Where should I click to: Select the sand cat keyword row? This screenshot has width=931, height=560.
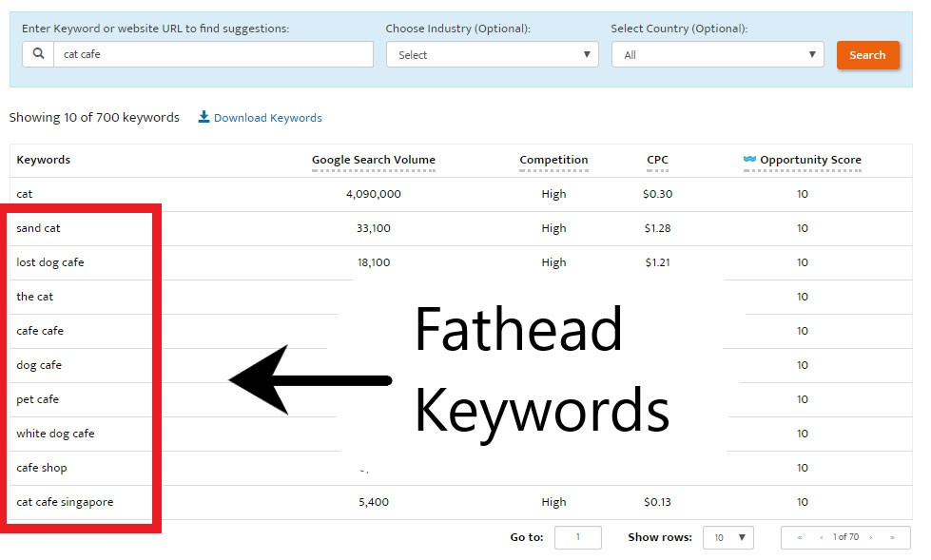(x=39, y=228)
